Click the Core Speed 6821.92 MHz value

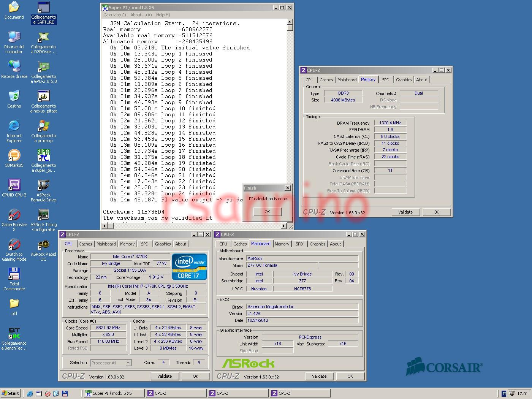[x=108, y=328]
